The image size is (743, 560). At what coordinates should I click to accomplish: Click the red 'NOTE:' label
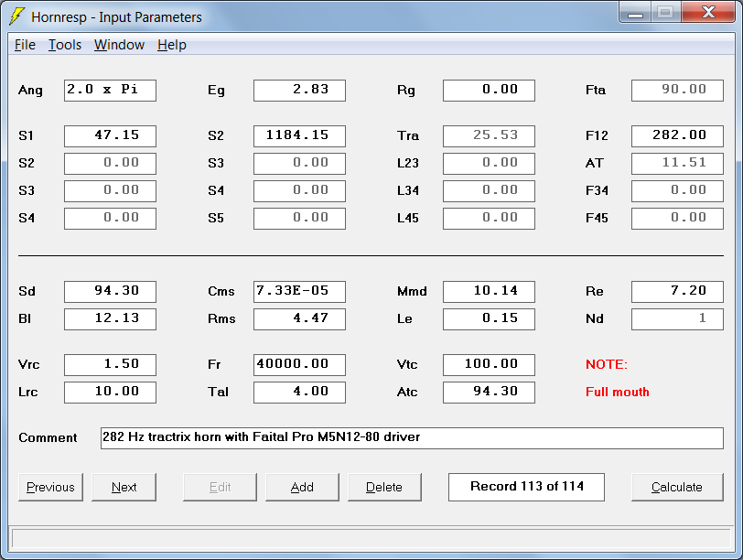(x=607, y=364)
